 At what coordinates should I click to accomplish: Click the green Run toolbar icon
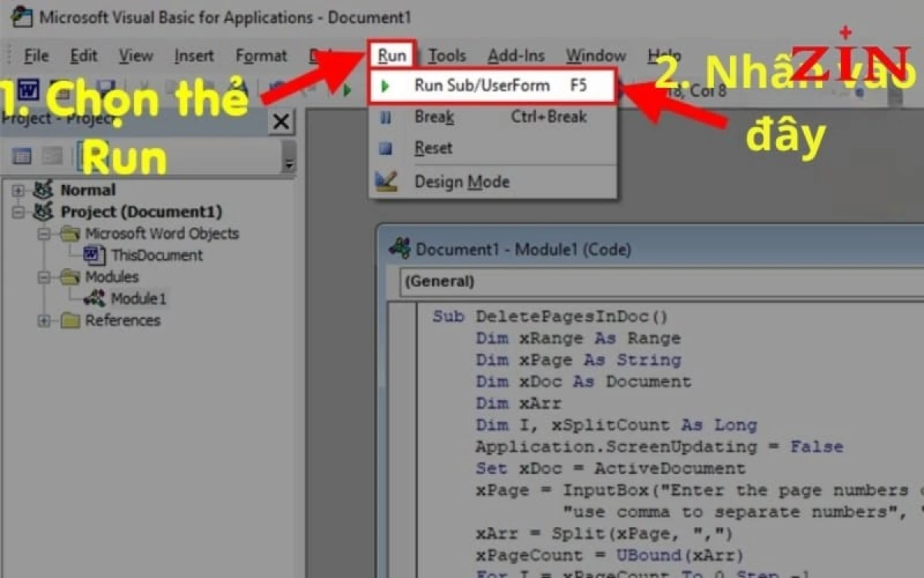pos(347,90)
